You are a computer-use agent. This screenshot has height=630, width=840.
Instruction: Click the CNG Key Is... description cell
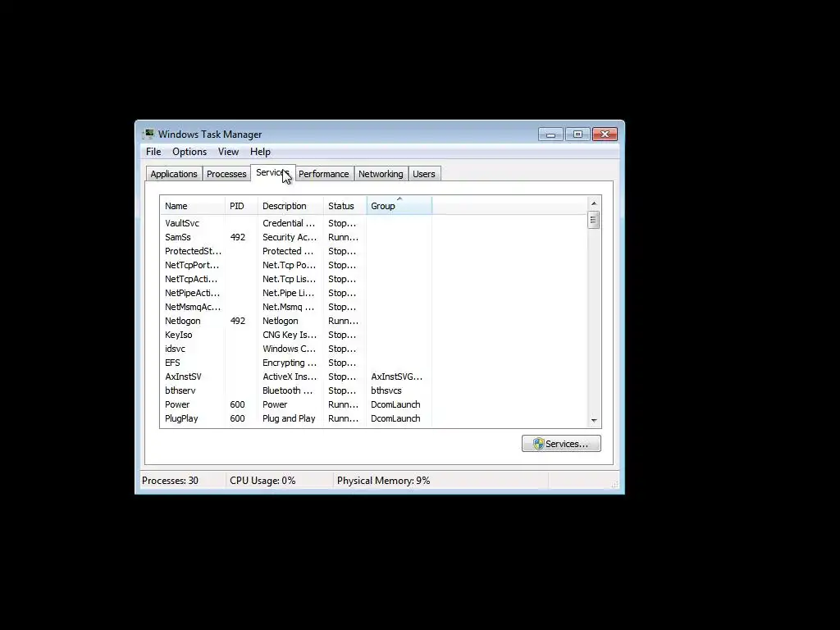(290, 335)
